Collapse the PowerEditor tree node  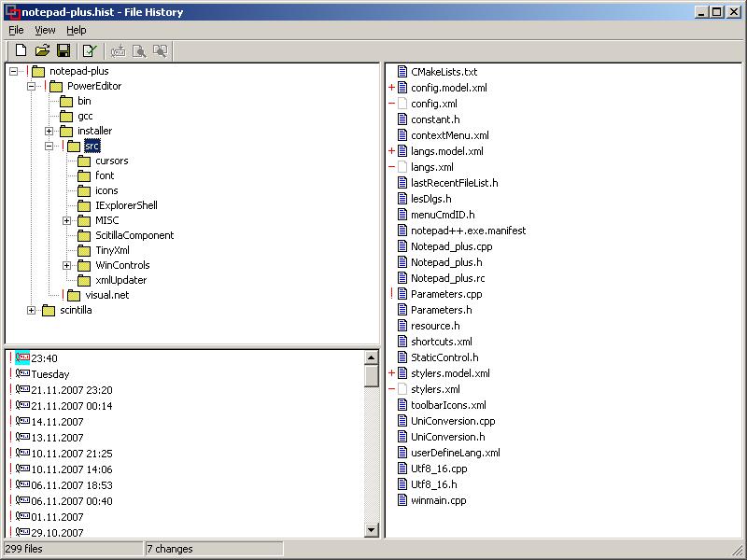pos(32,86)
